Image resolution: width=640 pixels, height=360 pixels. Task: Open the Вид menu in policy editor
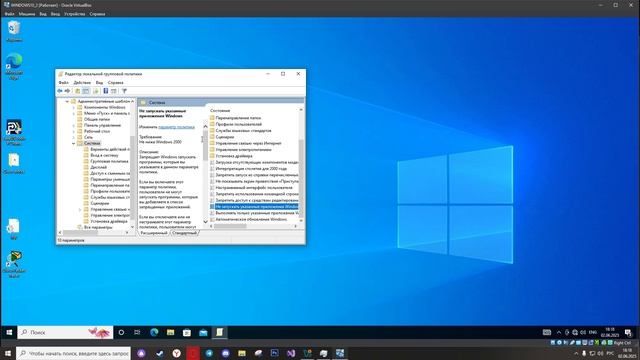click(x=99, y=82)
